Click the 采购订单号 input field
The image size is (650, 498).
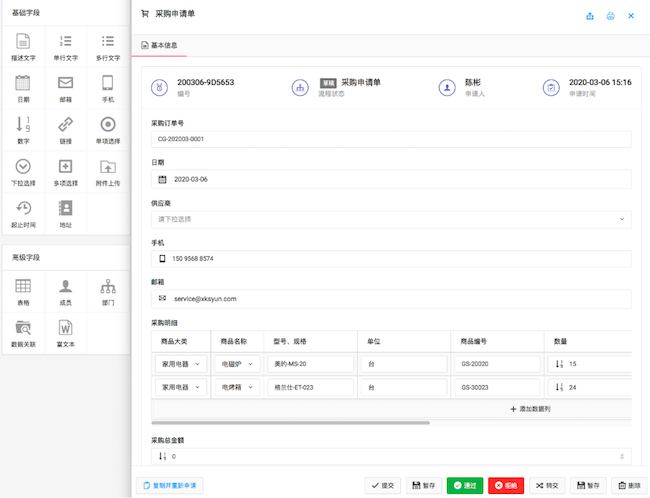[391, 139]
